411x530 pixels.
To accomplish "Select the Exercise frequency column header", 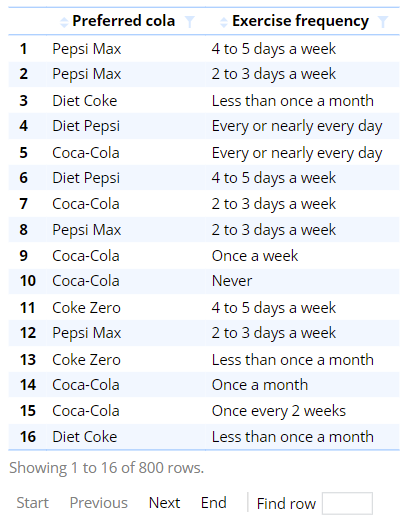I will tap(300, 21).
